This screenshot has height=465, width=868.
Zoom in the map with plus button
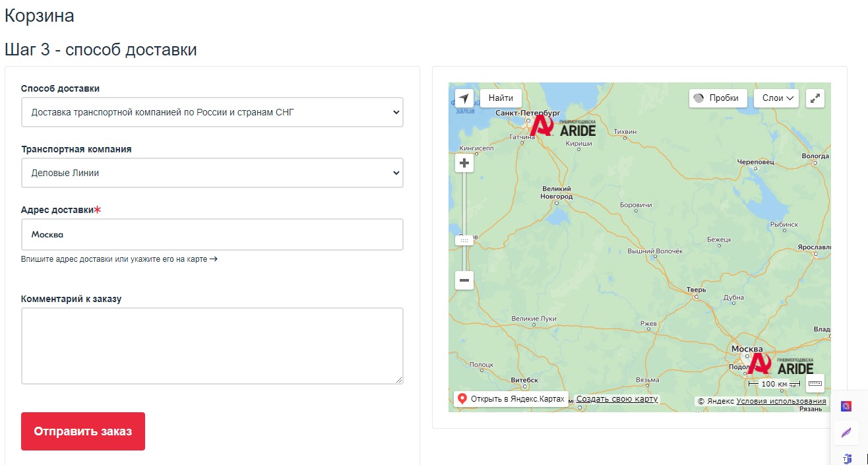(464, 163)
